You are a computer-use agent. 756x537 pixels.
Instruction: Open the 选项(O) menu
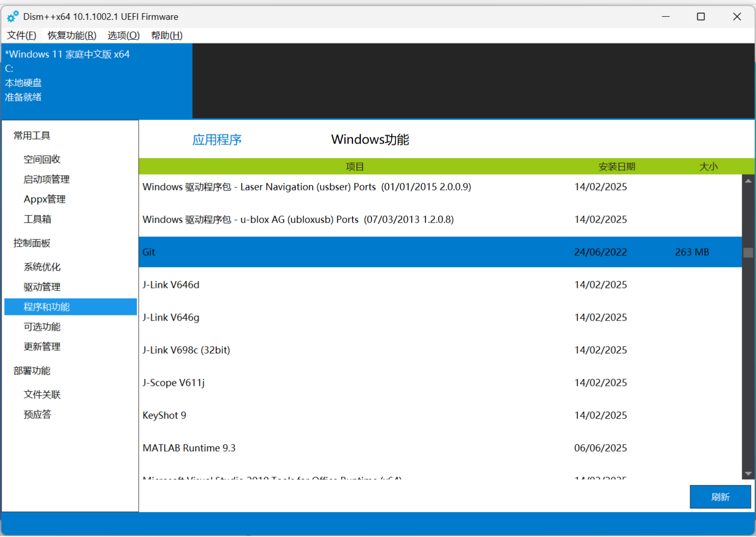coord(123,35)
